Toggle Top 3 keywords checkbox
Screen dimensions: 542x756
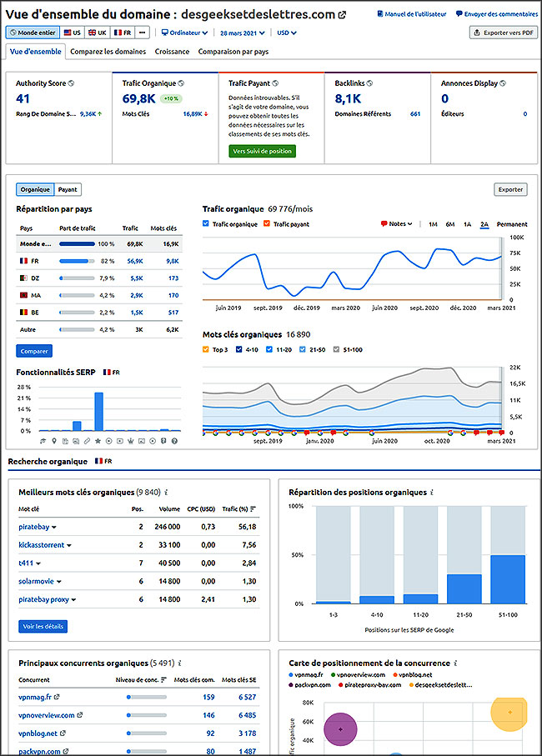pyautogui.click(x=206, y=349)
